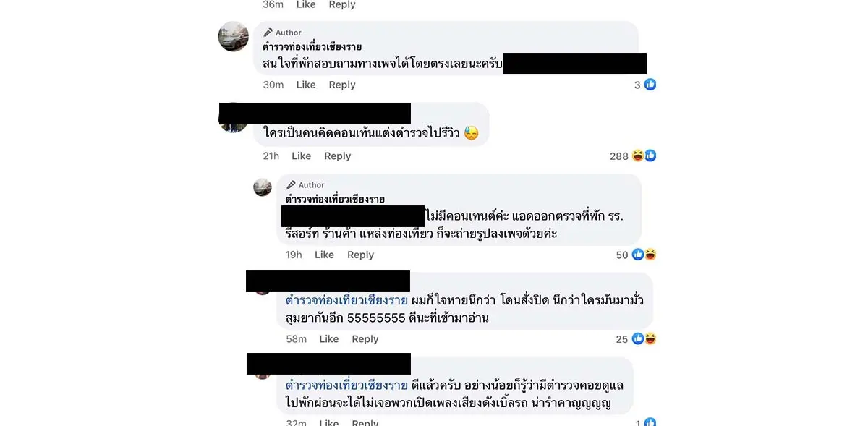Click the like icon on the bottom comment
The height and width of the screenshot is (426, 868).
pos(650,422)
